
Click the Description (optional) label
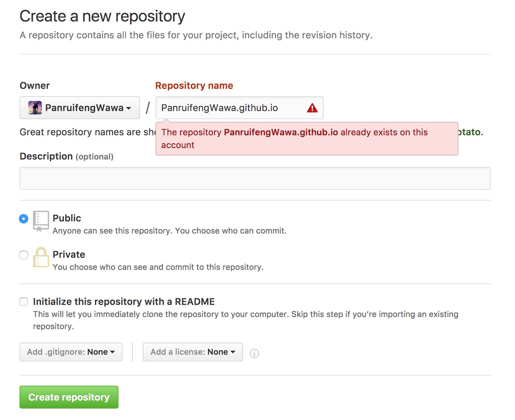[x=66, y=156]
